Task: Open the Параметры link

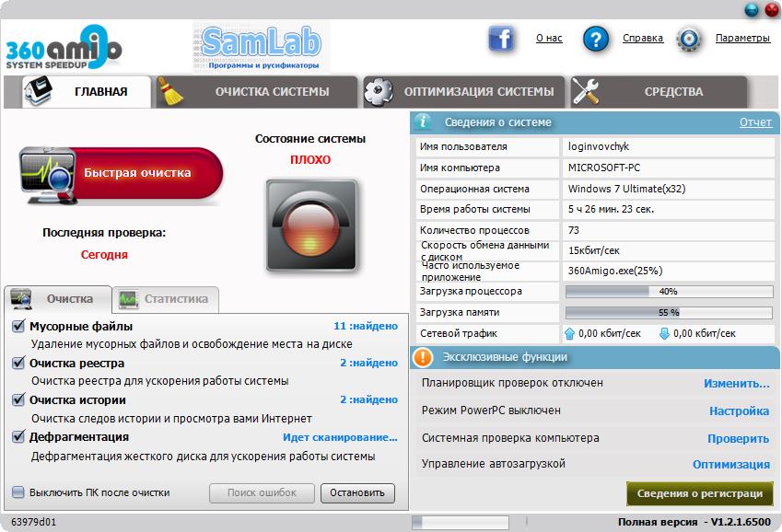Action: (x=742, y=38)
